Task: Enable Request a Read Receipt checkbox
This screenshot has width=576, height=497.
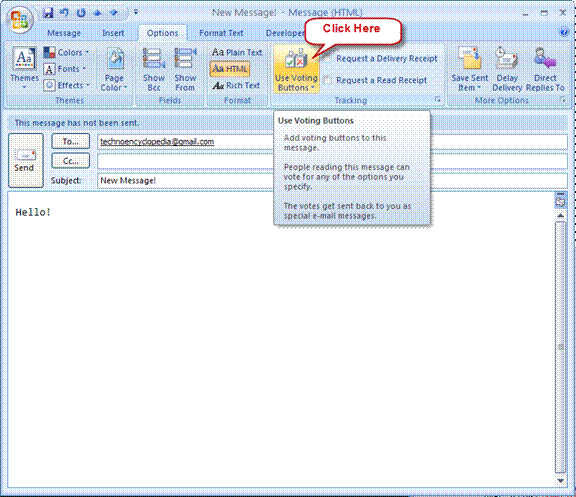Action: coord(328,80)
